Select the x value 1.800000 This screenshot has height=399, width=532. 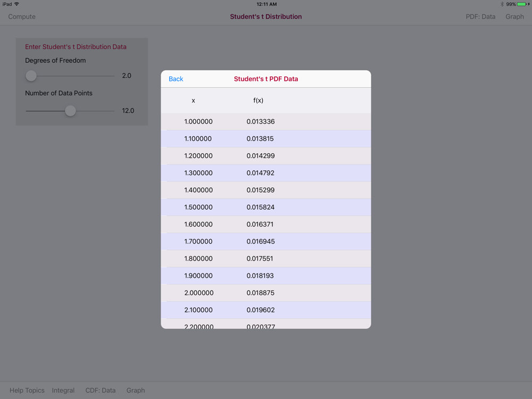point(198,259)
